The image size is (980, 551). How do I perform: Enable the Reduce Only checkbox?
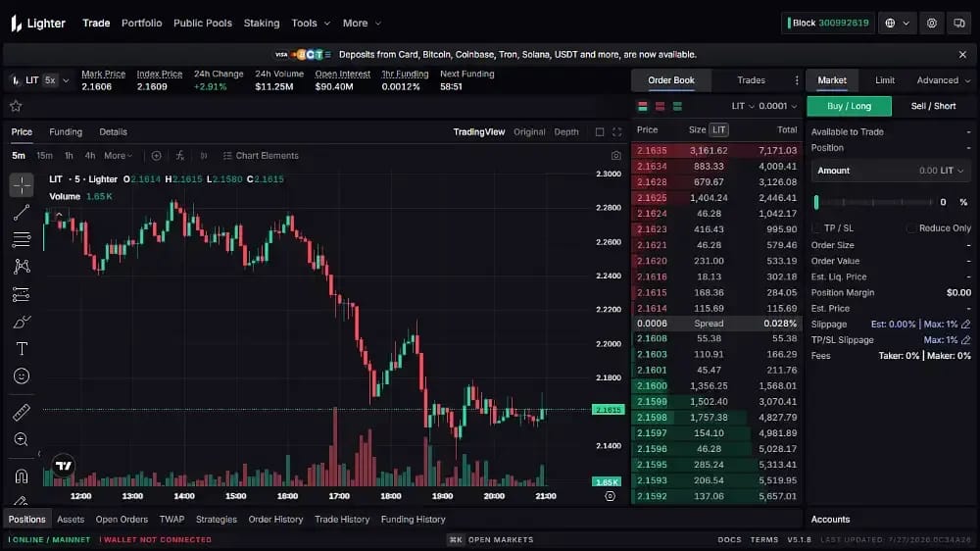pyautogui.click(x=910, y=228)
